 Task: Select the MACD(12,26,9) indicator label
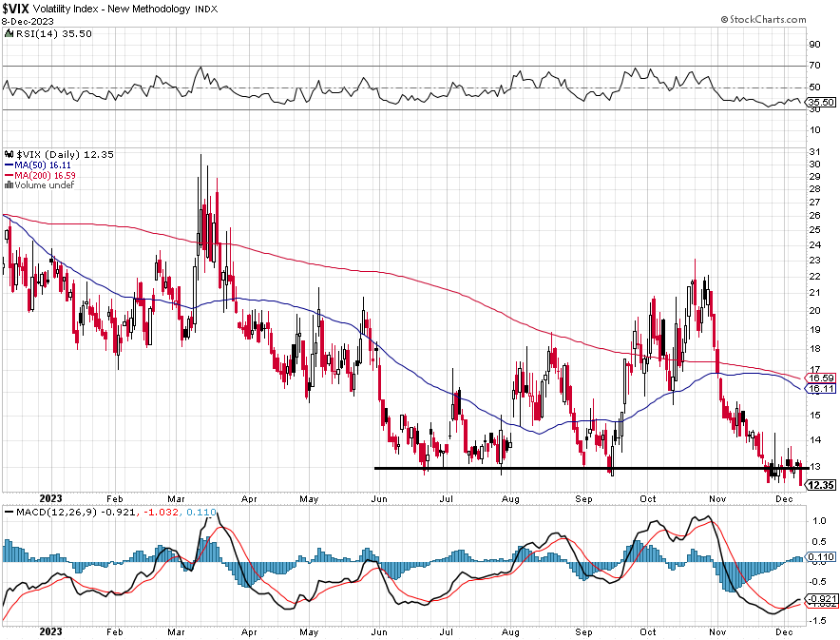pos(57,512)
